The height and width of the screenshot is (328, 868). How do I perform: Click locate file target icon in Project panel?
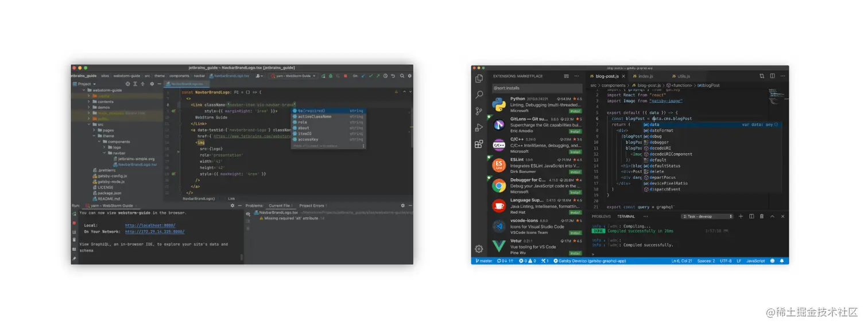[127, 84]
